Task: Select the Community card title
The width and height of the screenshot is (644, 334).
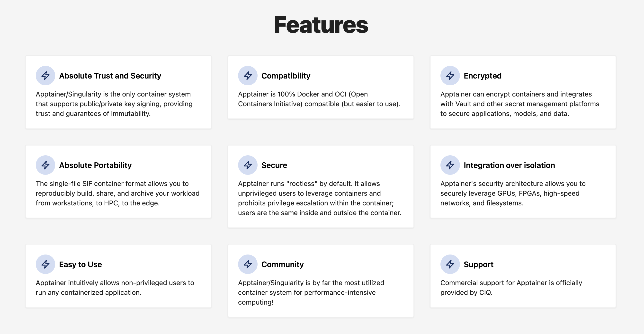Action: (283, 264)
